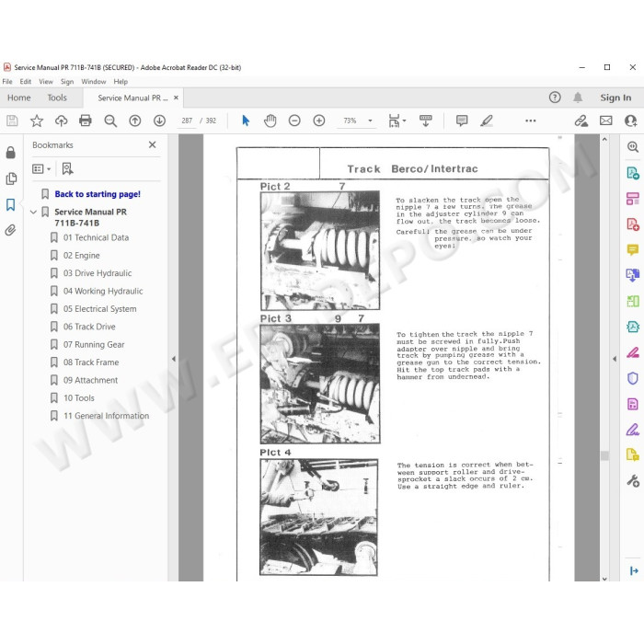This screenshot has width=644, height=644.
Task: Open the Window menu
Action: click(x=94, y=82)
